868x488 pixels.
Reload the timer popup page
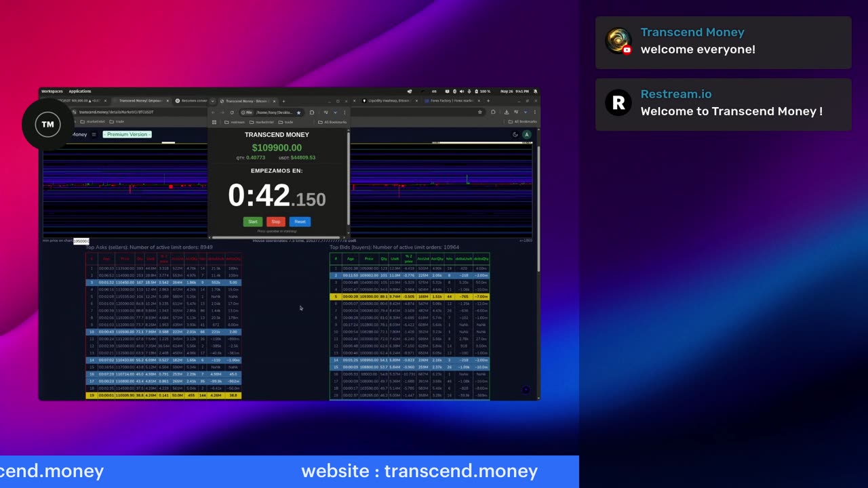[x=231, y=113]
